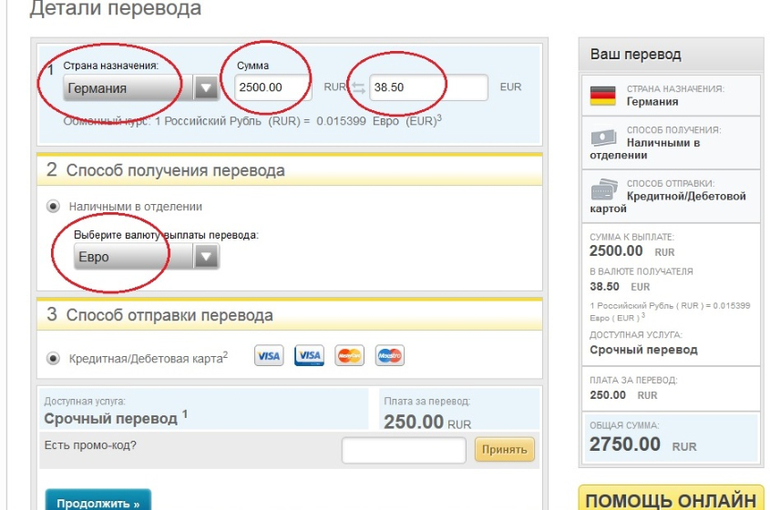
Task: Open the 'Помощь онлайн' help button
Action: pos(670,499)
